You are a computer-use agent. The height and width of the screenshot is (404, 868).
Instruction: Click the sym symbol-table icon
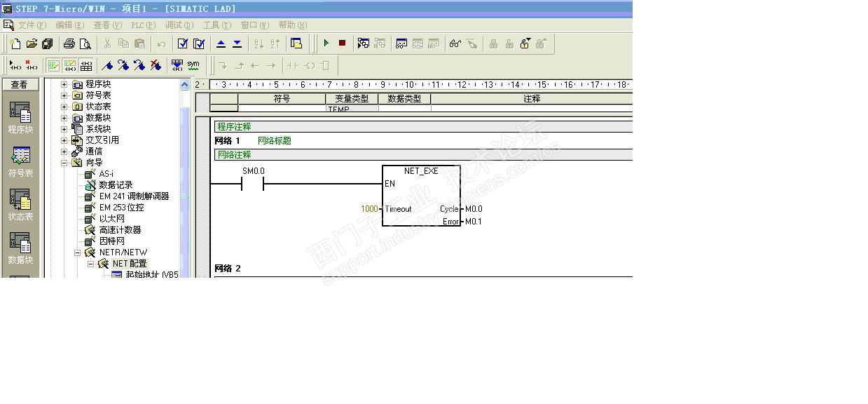pos(193,65)
